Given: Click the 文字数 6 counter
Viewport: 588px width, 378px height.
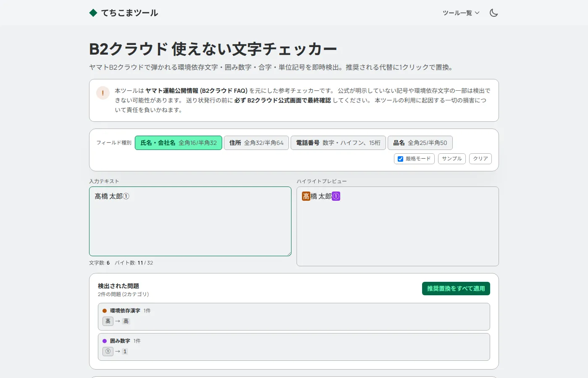Looking at the screenshot, I should 100,263.
